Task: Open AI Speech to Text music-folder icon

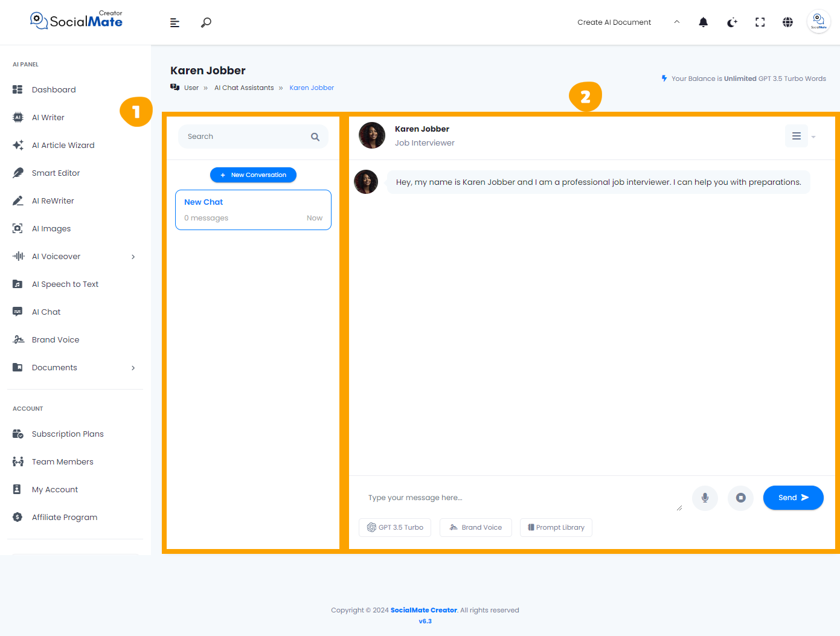Action: (x=18, y=284)
